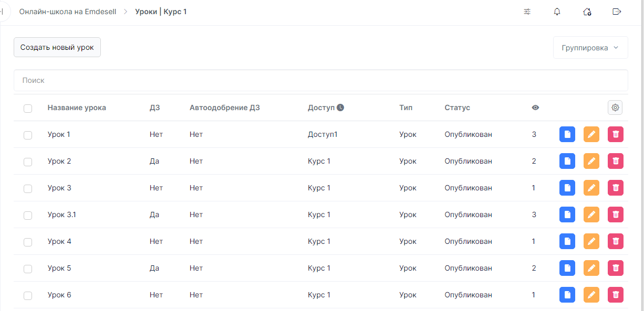Open the table column settings gear icon
Screen dimensions: 644x311
[x=615, y=108]
